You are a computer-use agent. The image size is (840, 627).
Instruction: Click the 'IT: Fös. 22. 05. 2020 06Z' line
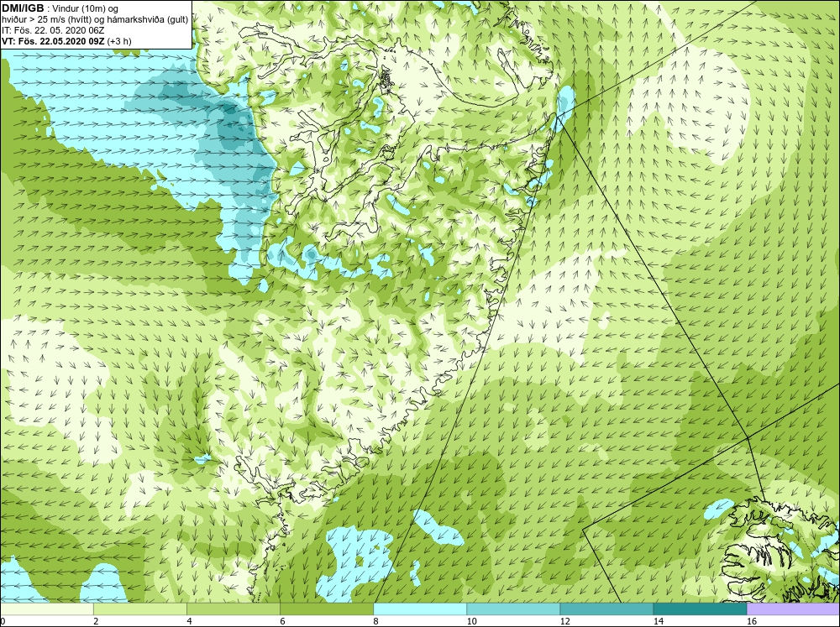point(52,30)
